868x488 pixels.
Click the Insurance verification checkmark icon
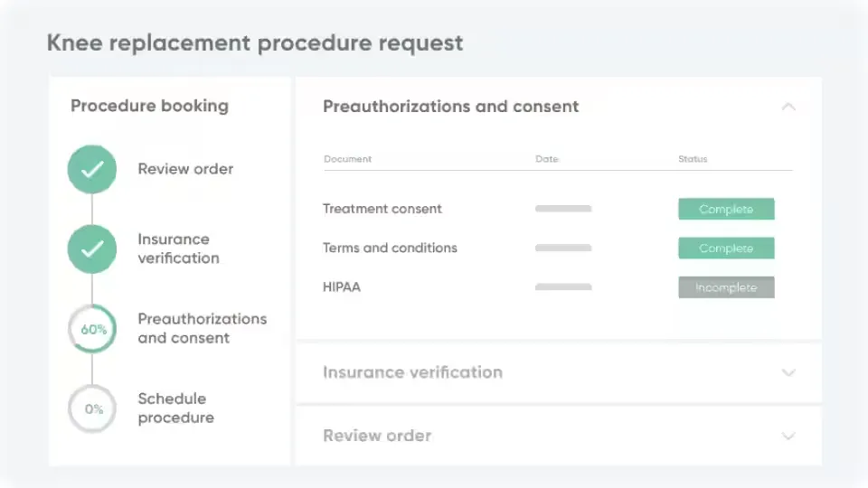coord(92,249)
